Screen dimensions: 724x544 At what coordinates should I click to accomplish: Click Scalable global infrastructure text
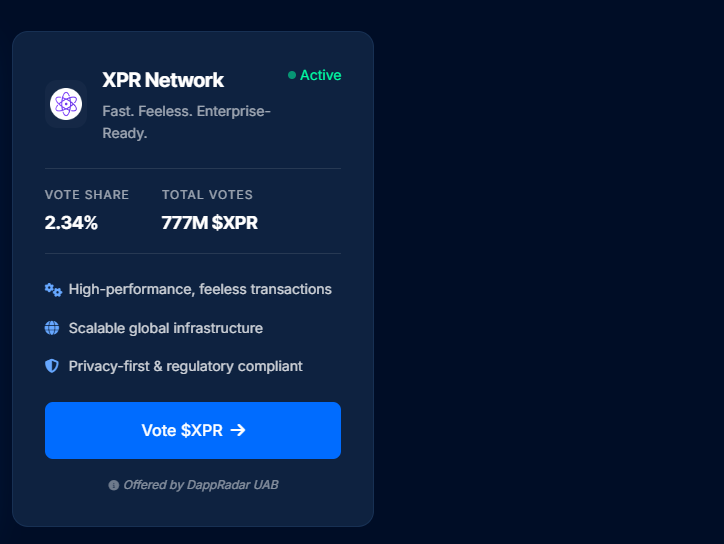(x=166, y=328)
